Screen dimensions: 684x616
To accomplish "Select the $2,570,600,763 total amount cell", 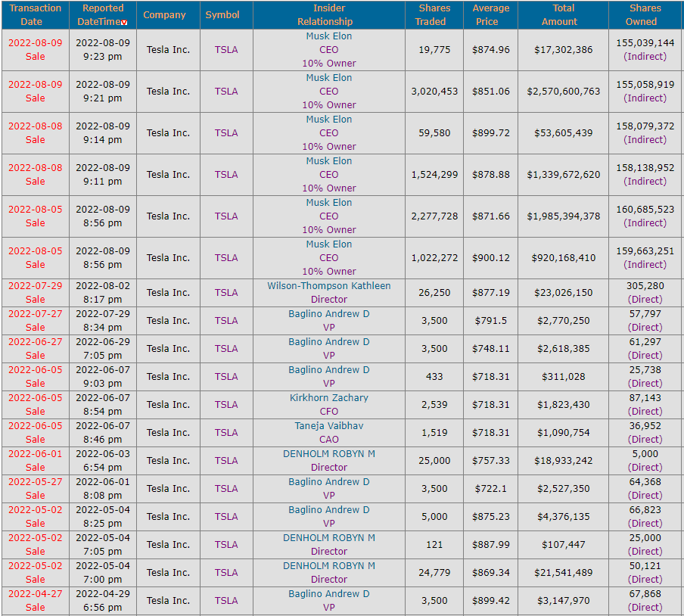I will [x=563, y=91].
